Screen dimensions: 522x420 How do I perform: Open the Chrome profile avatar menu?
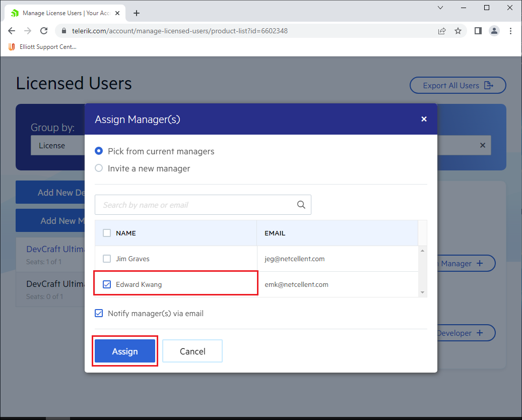click(494, 31)
